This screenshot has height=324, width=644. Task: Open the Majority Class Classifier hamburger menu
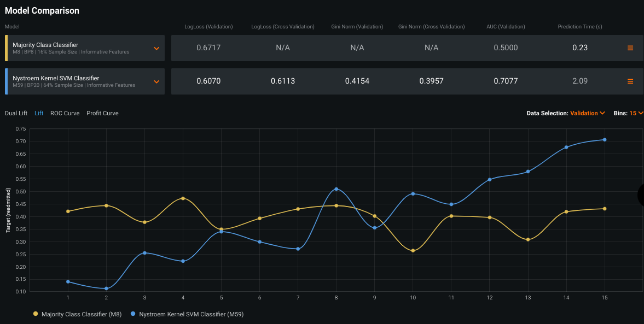click(x=630, y=48)
